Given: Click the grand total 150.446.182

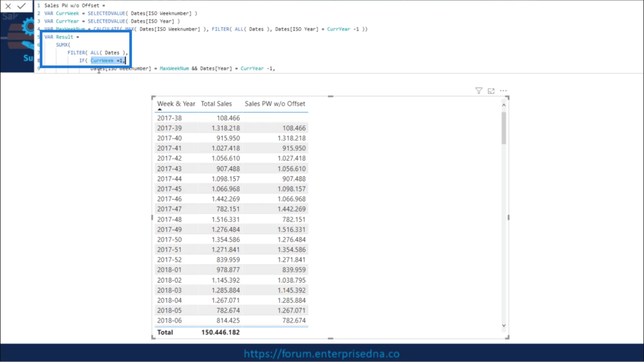Looking at the screenshot, I should (220, 332).
